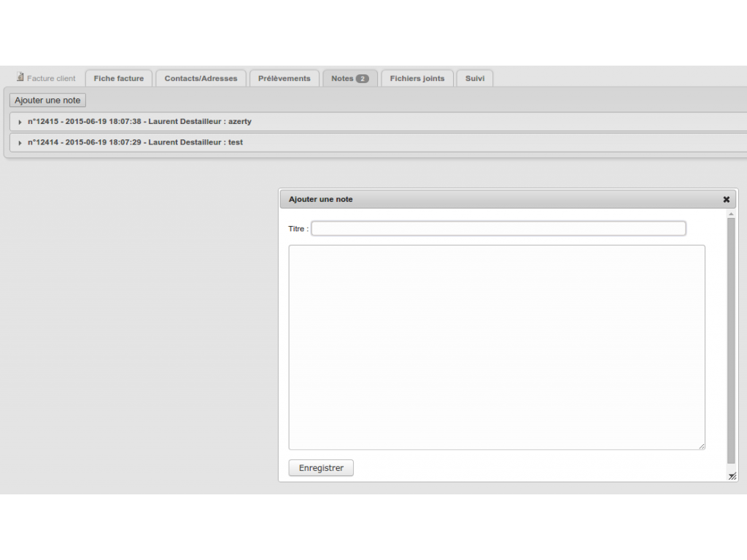
Task: Click the Titre : label
Action: [298, 229]
